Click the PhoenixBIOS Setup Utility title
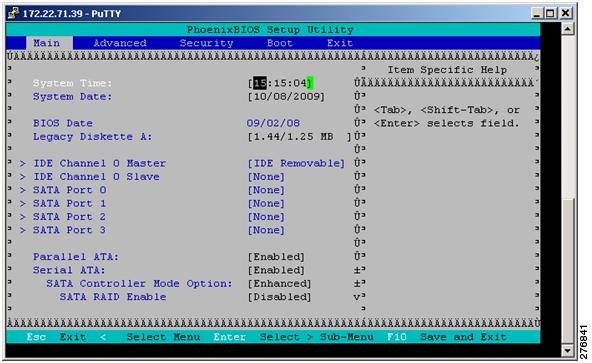This screenshot has height=363, width=592. pos(270,29)
